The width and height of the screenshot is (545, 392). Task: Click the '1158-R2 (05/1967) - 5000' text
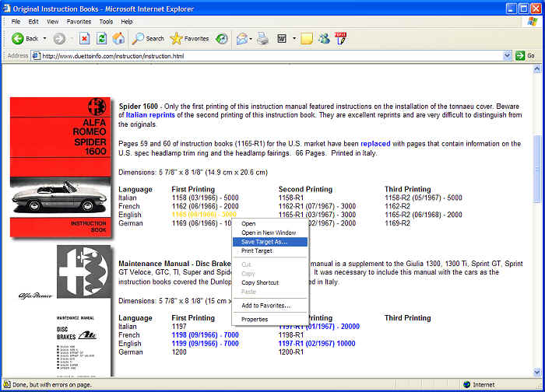[x=424, y=198]
